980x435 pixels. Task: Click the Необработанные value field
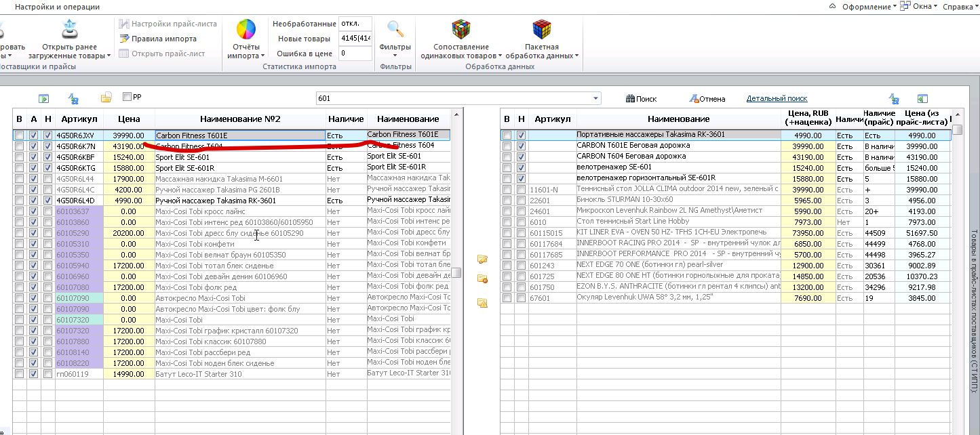point(355,24)
